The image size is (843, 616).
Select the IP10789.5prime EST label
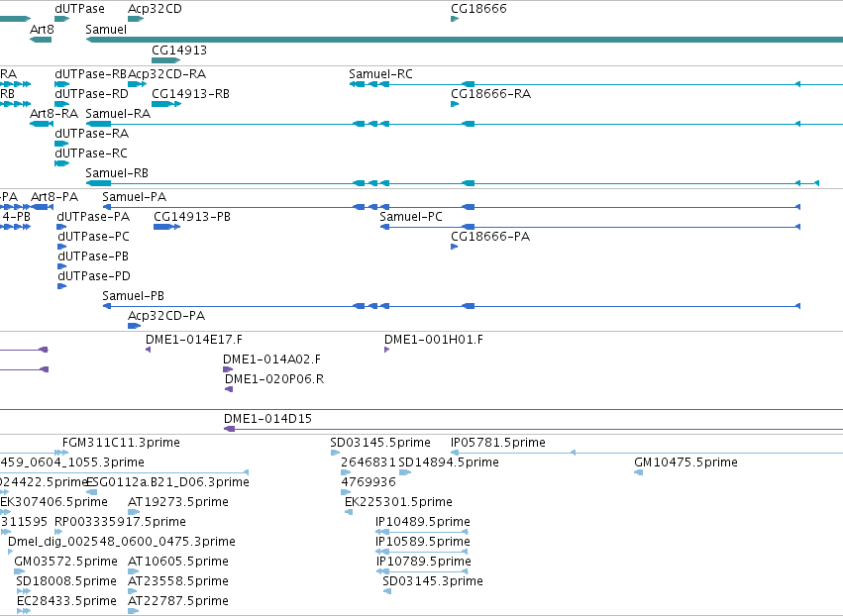coord(423,562)
